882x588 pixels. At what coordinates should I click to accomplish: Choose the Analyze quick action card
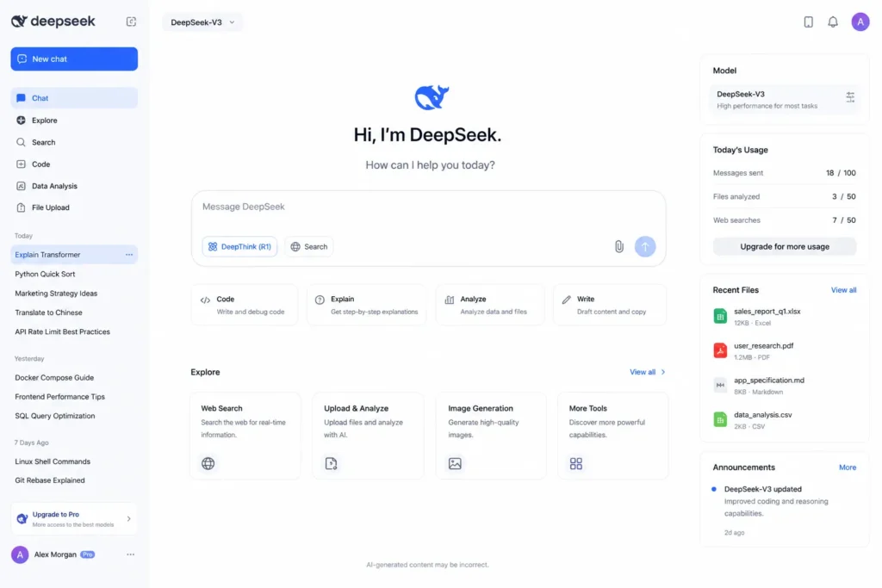(490, 305)
